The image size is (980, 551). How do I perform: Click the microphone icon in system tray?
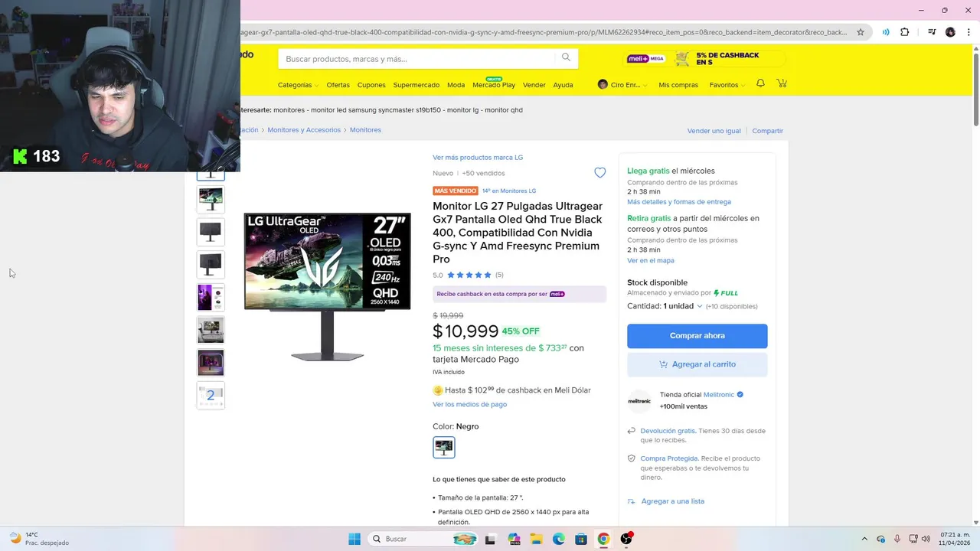coord(897,539)
